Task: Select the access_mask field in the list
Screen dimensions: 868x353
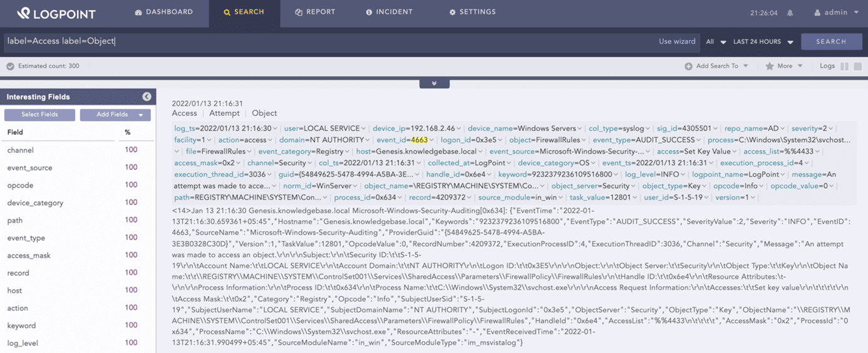Action: click(x=29, y=255)
